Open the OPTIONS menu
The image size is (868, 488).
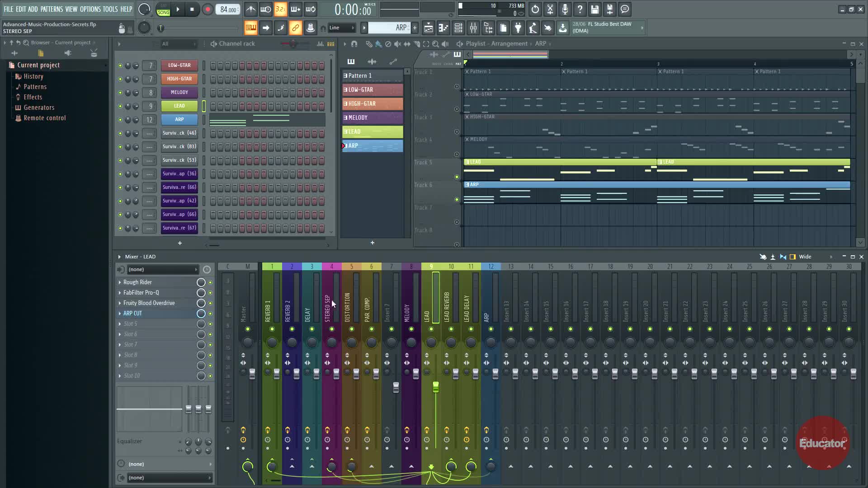point(90,9)
